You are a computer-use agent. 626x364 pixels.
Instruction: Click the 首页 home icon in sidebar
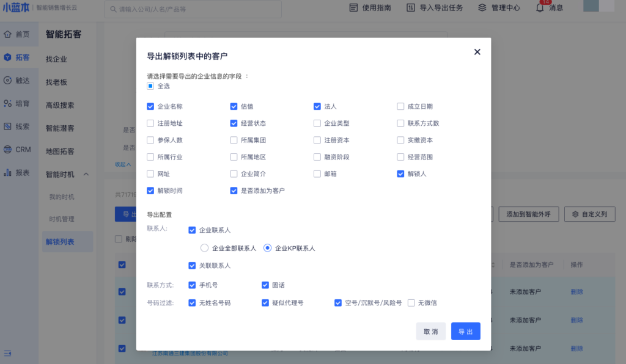pyautogui.click(x=8, y=34)
